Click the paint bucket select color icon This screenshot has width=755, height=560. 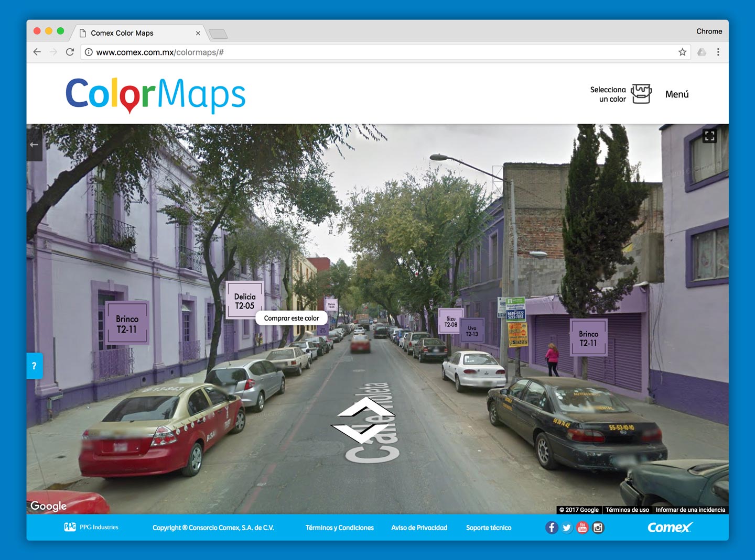point(641,94)
